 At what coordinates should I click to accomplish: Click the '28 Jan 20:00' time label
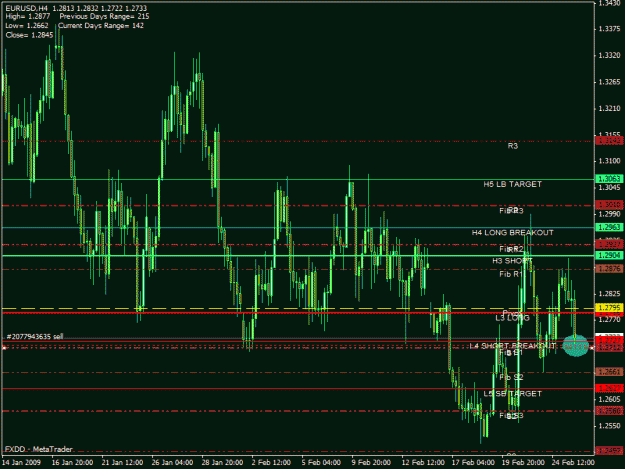[222, 462]
